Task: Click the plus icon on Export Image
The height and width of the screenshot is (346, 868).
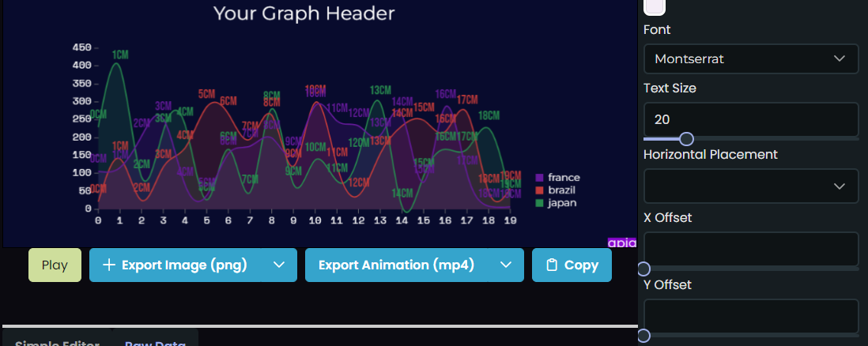Action: (x=109, y=265)
